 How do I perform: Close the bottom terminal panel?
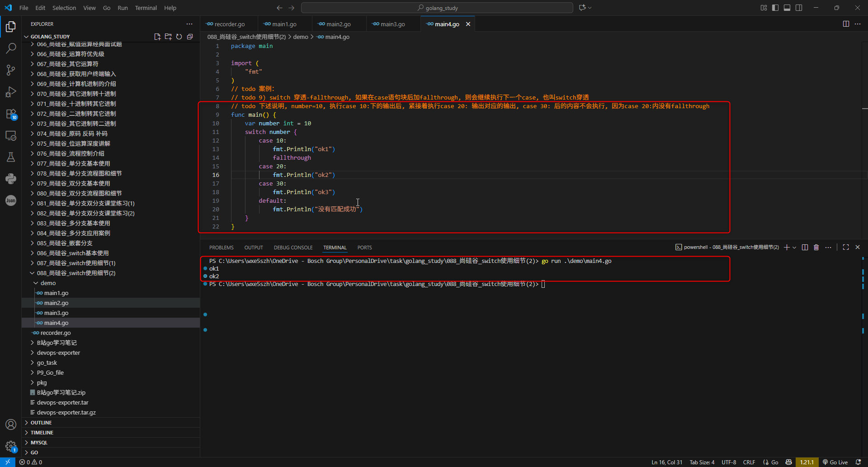858,248
